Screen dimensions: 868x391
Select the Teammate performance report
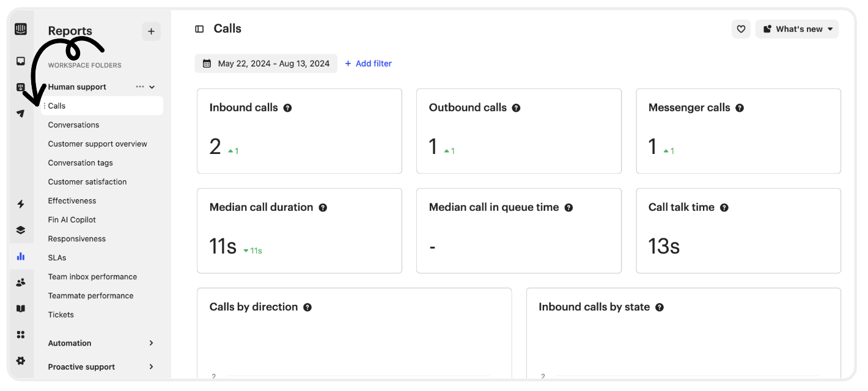click(x=90, y=296)
